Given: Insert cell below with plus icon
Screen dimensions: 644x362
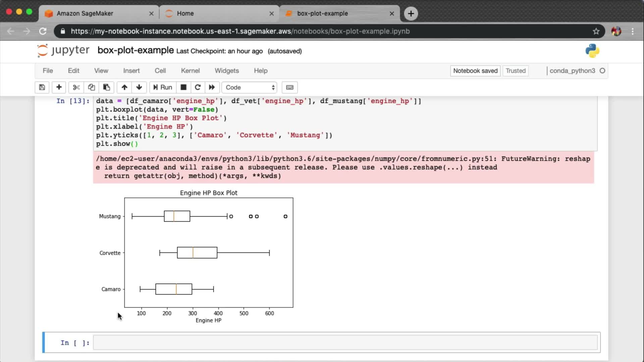Looking at the screenshot, I should [59, 87].
